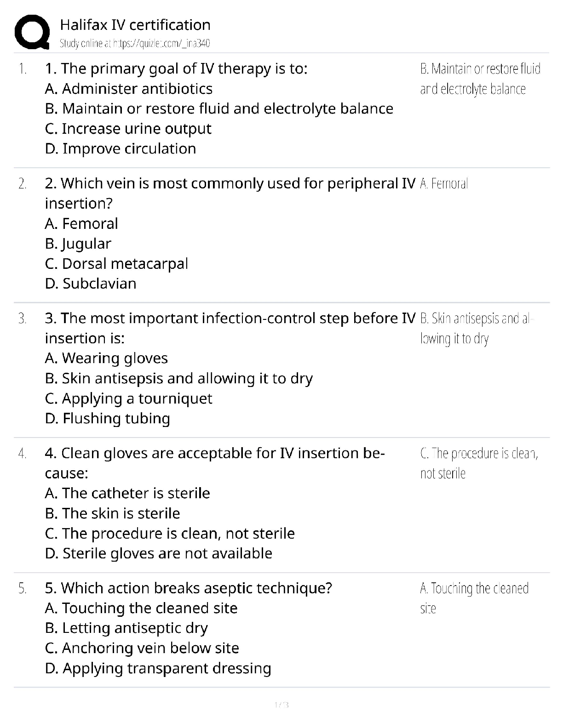Click option C Anchoring vein below site

pos(142,648)
